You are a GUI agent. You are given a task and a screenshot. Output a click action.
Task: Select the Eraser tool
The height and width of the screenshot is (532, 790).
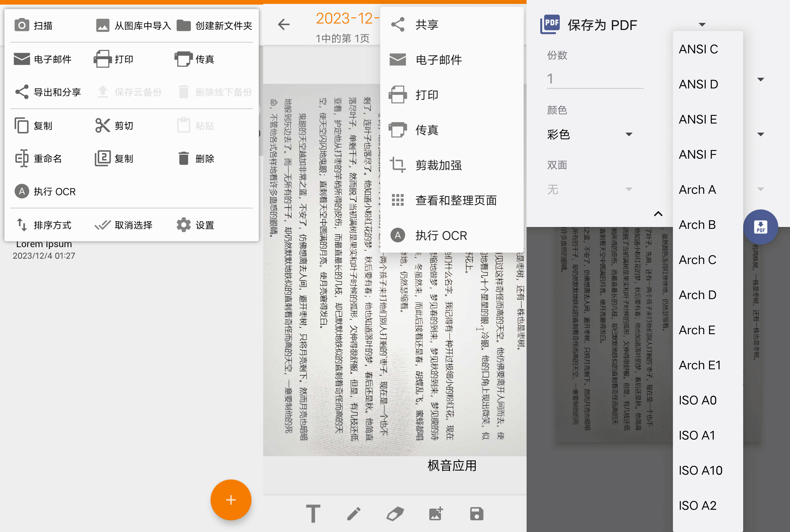pos(395,514)
